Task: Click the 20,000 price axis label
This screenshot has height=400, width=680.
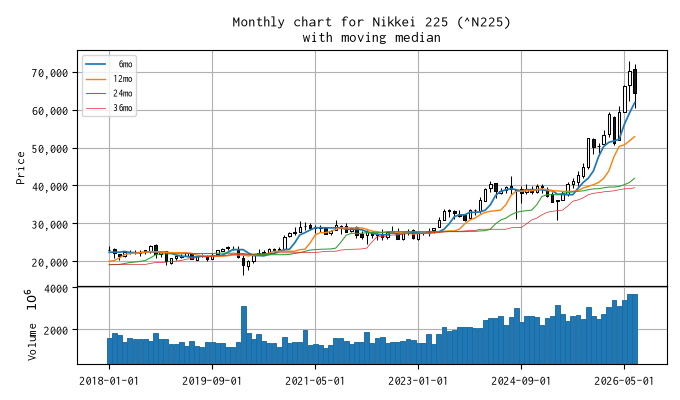Action: [x=50, y=262]
